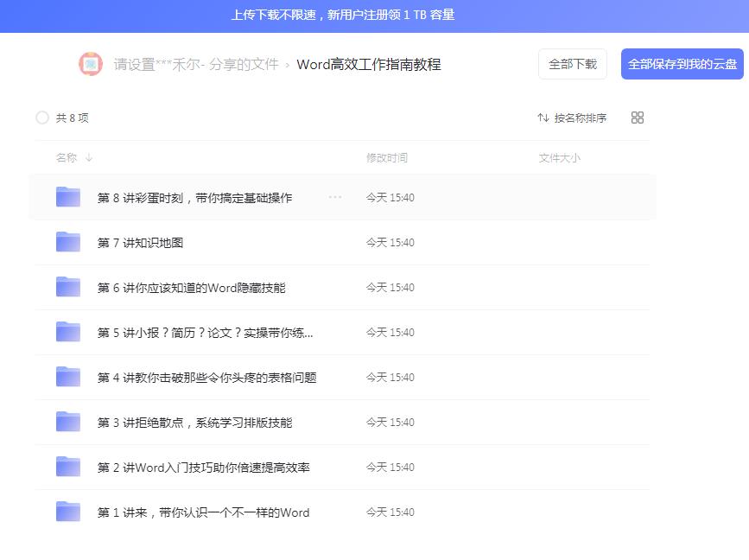Click the 文件大小 column header
The width and height of the screenshot is (749, 560).
pyautogui.click(x=559, y=157)
